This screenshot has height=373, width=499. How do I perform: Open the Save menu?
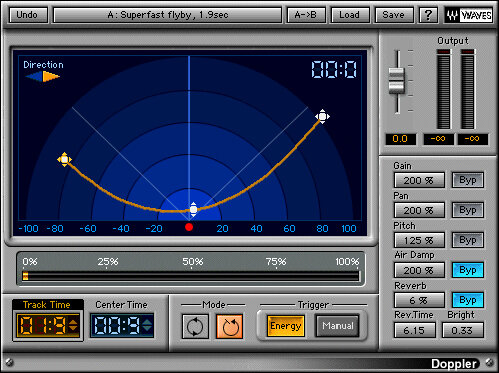(394, 15)
